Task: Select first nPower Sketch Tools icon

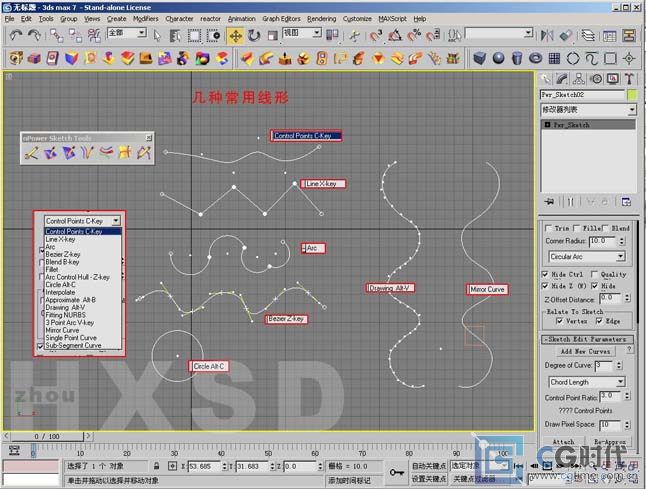Action: [32, 153]
